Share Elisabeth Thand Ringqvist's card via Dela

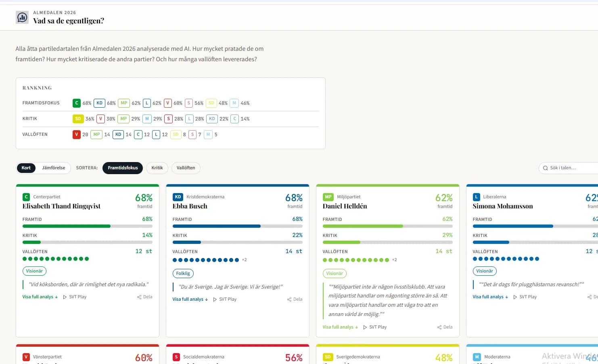(x=145, y=297)
